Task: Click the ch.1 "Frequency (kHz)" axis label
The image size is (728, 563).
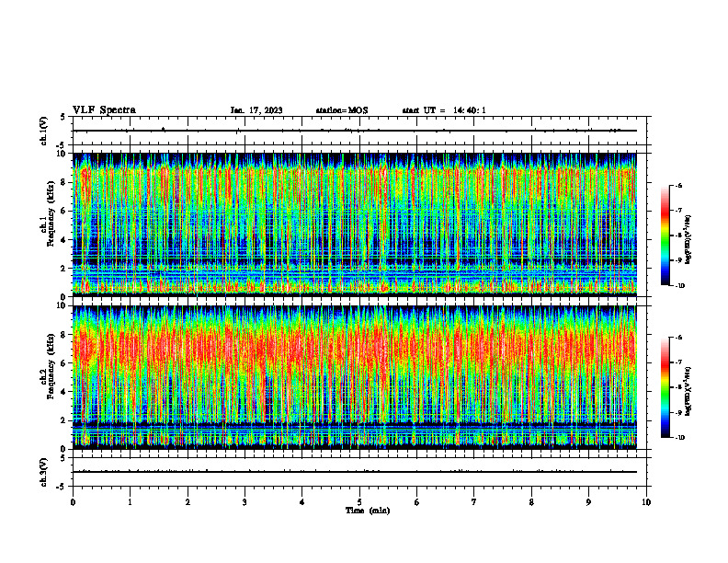Action: coord(51,214)
